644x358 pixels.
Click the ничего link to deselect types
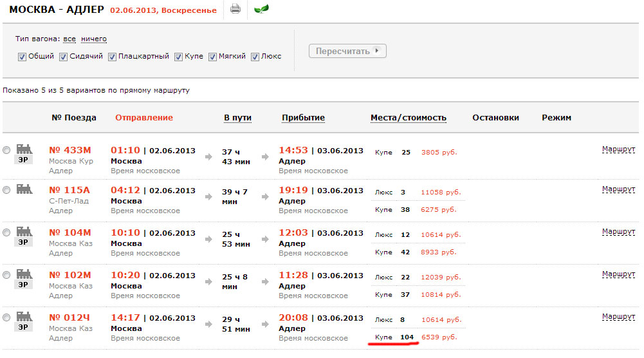(94, 39)
